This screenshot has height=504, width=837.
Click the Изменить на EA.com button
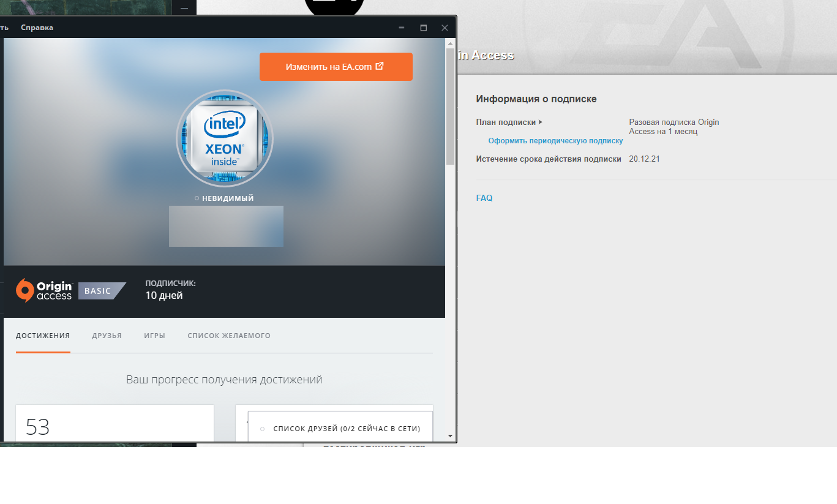pos(336,67)
